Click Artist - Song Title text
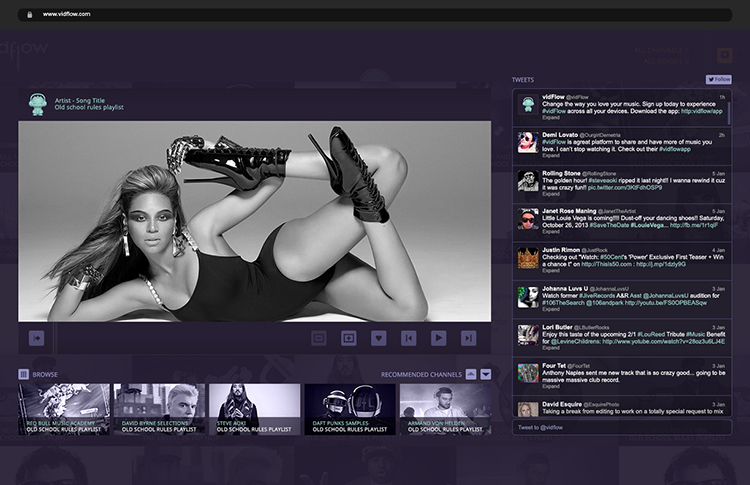750x485 pixels. (x=79, y=100)
